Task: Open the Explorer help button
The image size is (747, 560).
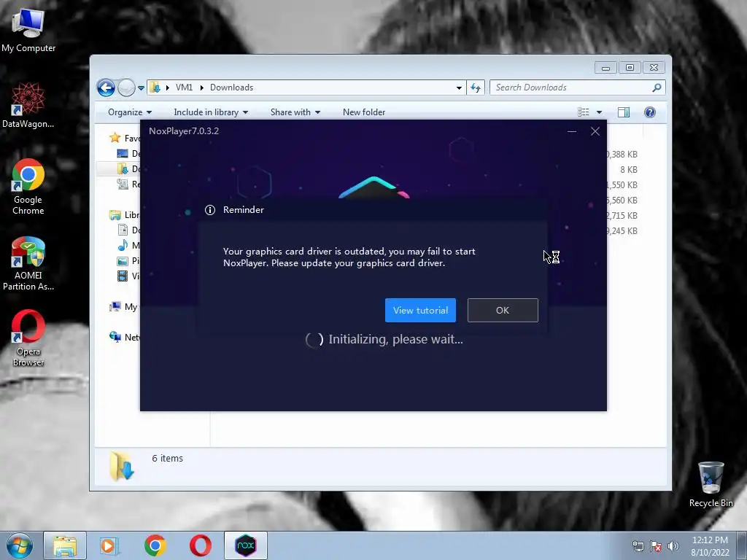Action: pyautogui.click(x=650, y=112)
